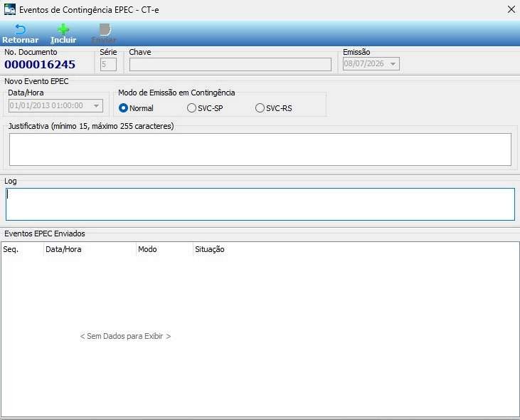
Task: Click inside the Log text box
Action: pos(260,204)
